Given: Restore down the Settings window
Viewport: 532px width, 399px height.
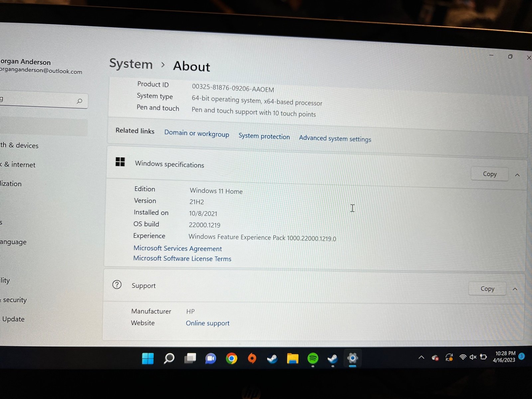Looking at the screenshot, I should (x=510, y=57).
